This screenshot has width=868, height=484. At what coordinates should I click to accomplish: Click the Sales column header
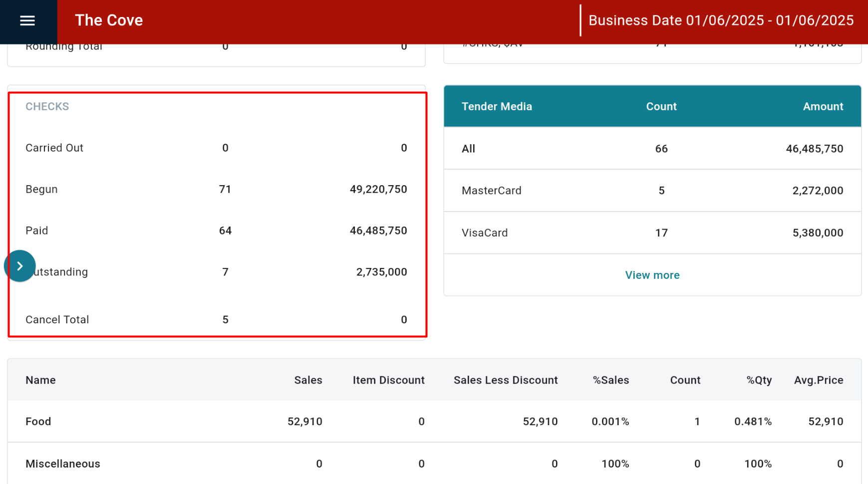coord(308,380)
